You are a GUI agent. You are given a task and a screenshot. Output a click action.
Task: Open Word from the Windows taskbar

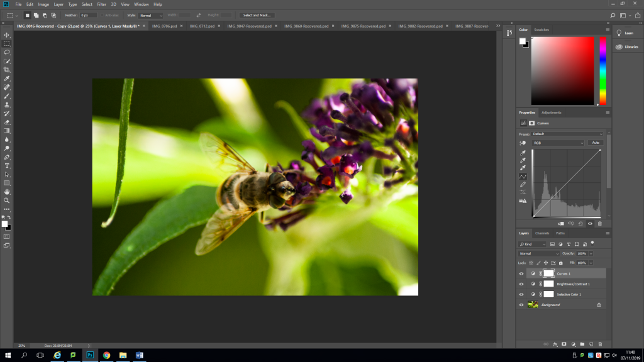[139, 355]
